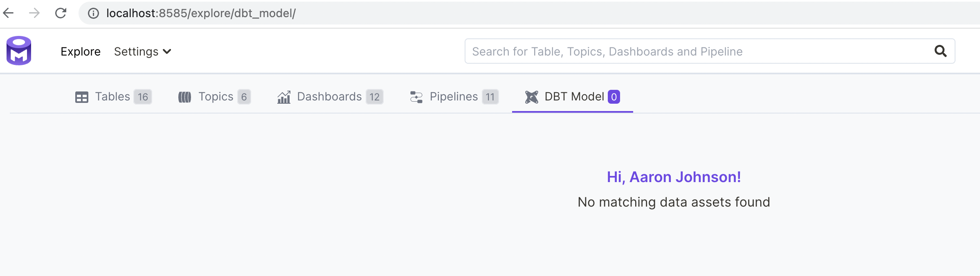The image size is (980, 276).
Task: Click the Topics cylinder icon
Action: 185,97
